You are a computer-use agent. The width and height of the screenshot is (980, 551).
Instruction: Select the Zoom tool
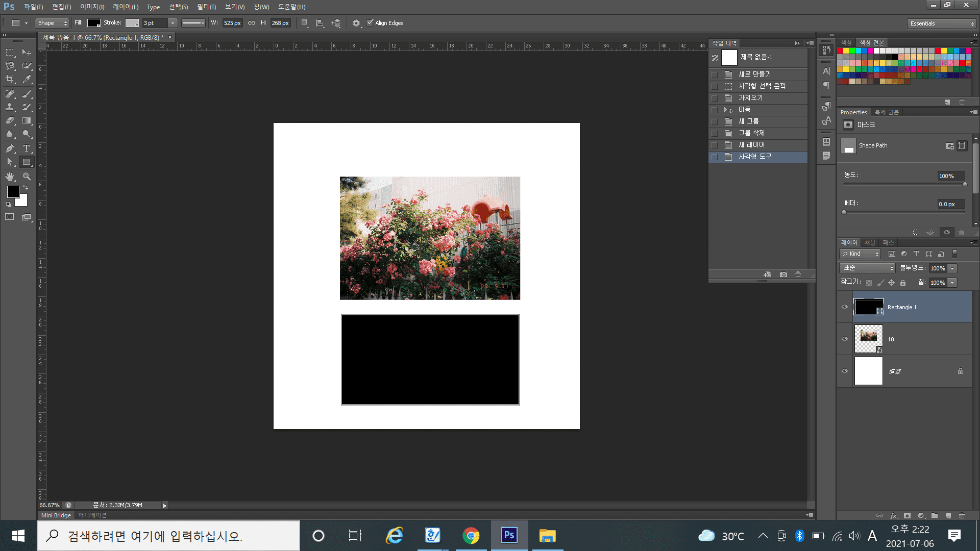pos(27,177)
